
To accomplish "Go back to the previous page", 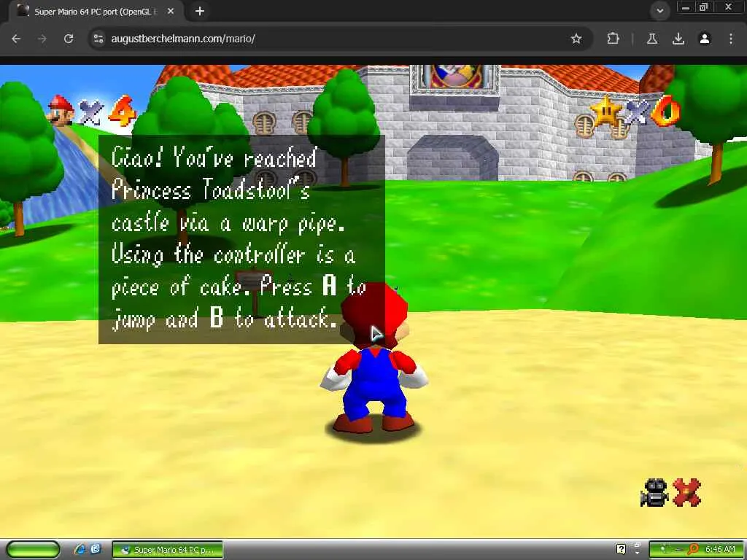I will [x=16, y=39].
